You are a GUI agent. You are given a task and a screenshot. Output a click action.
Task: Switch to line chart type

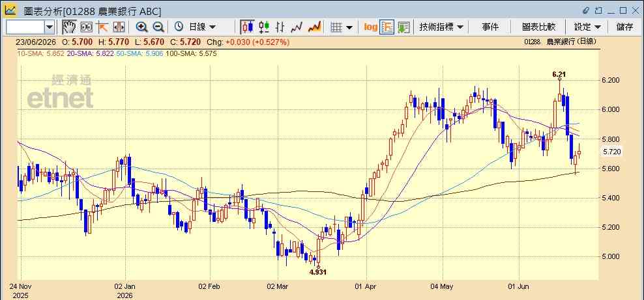click(x=297, y=27)
